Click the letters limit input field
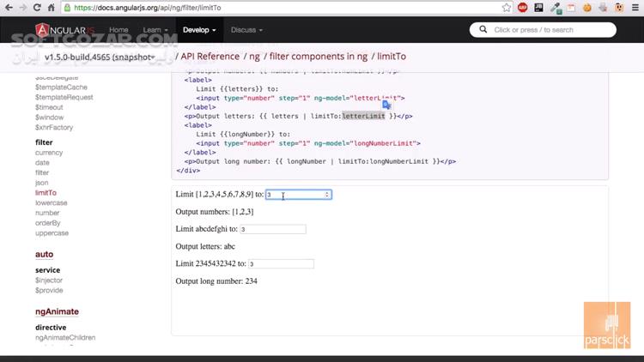Image resolution: width=644 pixels, height=362 pixels. 273,229
